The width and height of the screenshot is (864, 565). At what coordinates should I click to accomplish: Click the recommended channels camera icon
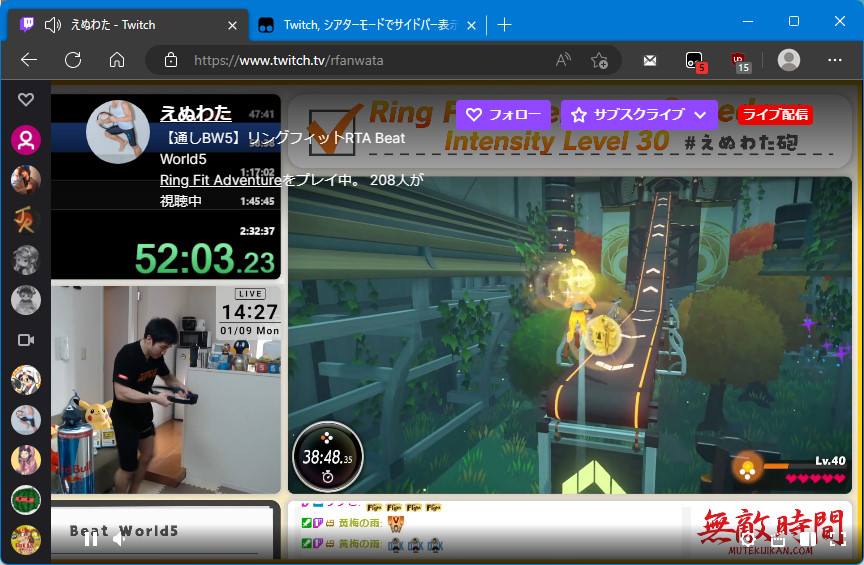click(x=26, y=340)
